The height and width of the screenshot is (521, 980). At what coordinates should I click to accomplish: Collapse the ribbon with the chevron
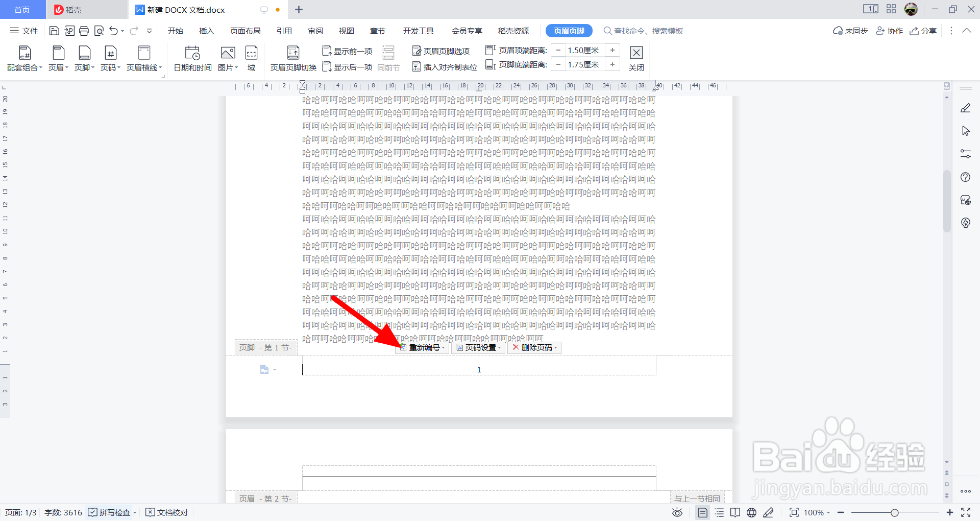(967, 31)
